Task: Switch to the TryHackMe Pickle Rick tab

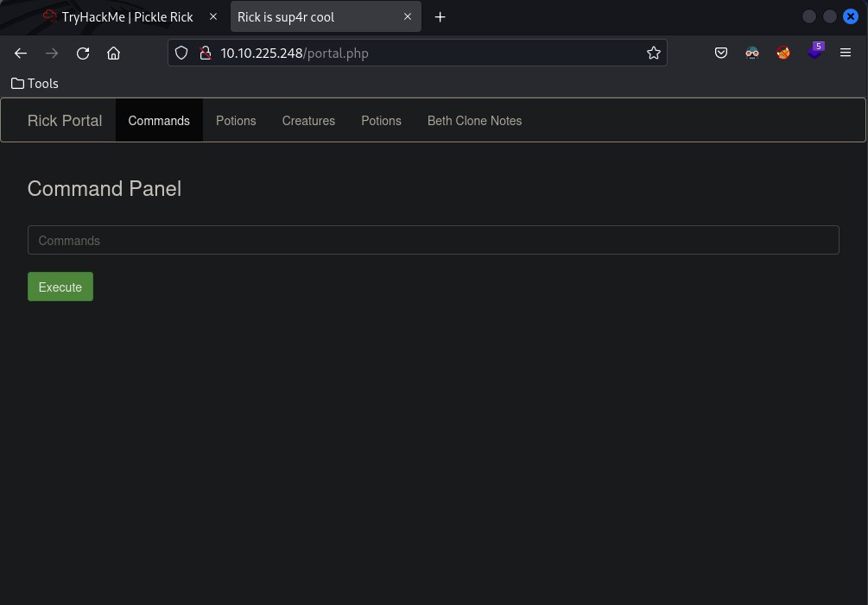Action: [x=127, y=17]
